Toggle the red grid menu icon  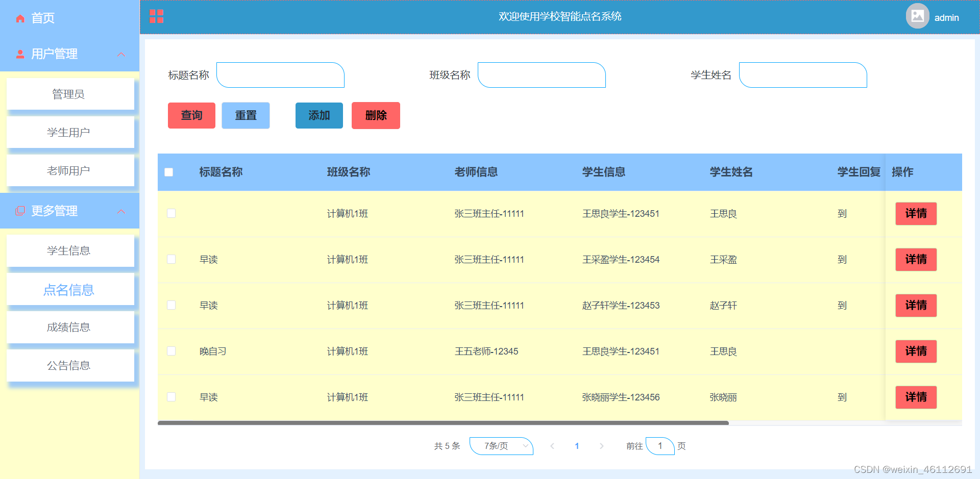point(156,16)
